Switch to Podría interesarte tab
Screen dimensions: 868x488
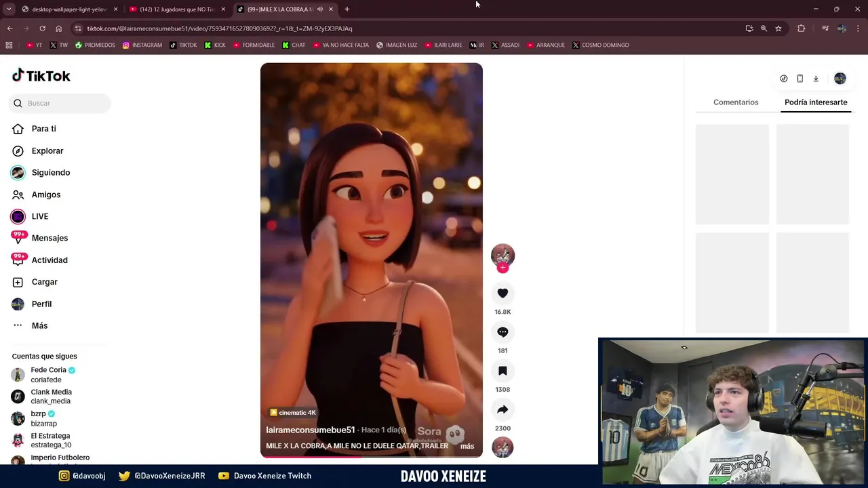[816, 102]
